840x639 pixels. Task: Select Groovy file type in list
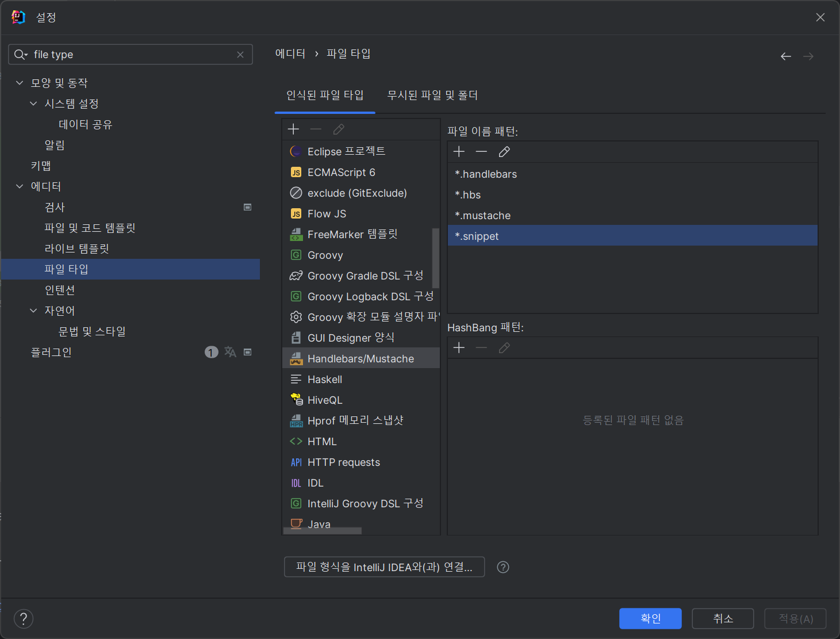pyautogui.click(x=361, y=255)
